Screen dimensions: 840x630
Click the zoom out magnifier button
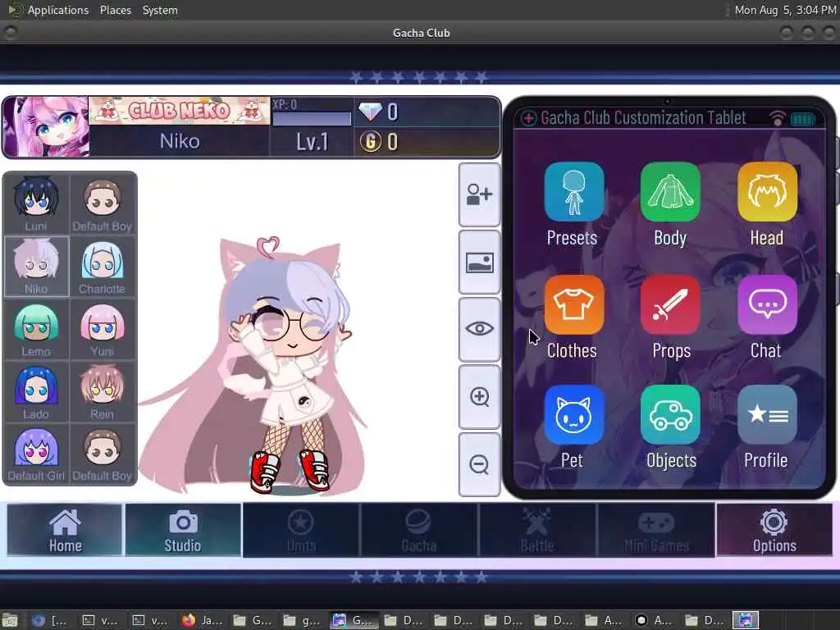pos(479,464)
